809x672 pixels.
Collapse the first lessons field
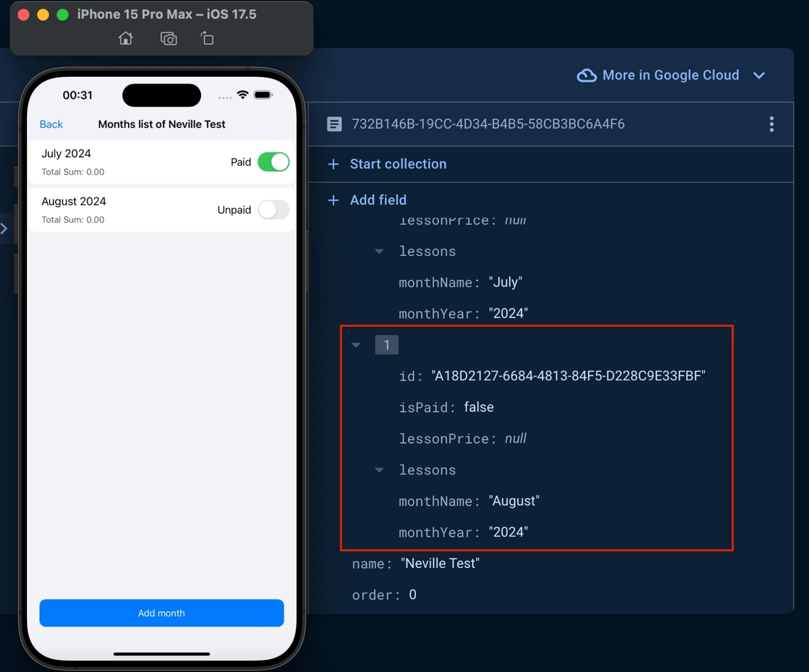tap(379, 251)
